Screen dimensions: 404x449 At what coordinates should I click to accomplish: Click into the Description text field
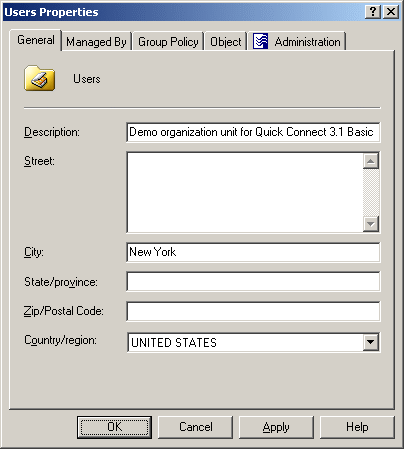click(x=253, y=132)
